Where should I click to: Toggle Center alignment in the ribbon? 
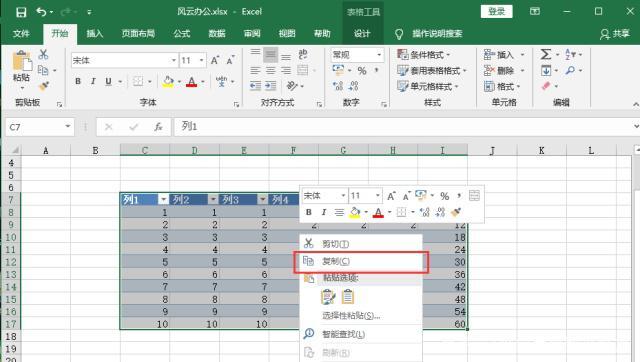click(270, 70)
